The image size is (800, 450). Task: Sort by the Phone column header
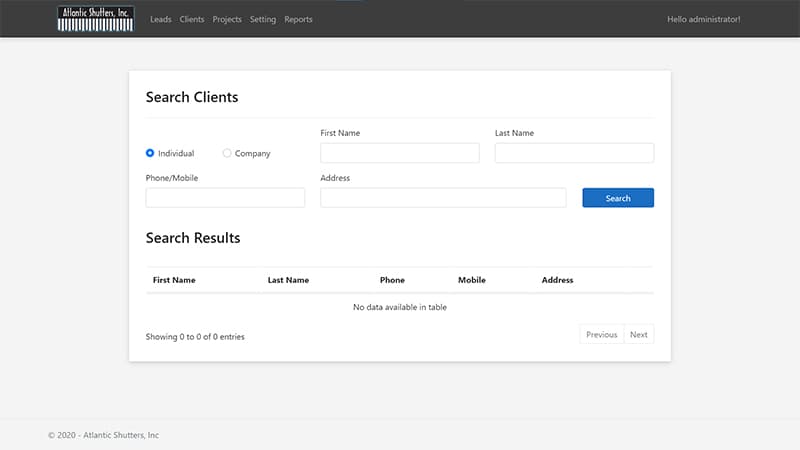pos(392,280)
